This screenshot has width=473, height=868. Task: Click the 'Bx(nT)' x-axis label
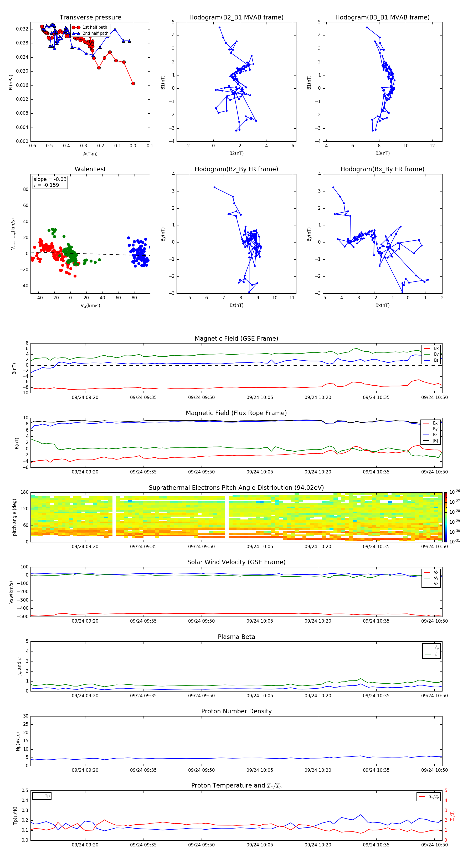point(382,305)
